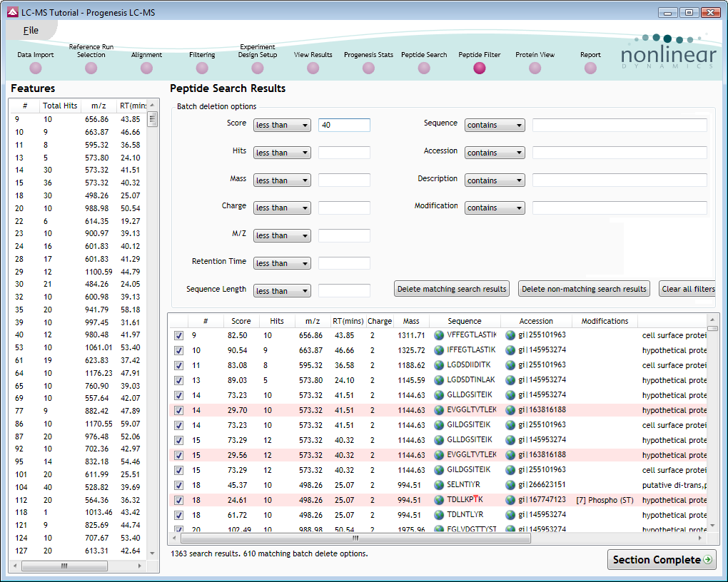
Task: Click the Features list horizontal scrollbar
Action: point(64,566)
